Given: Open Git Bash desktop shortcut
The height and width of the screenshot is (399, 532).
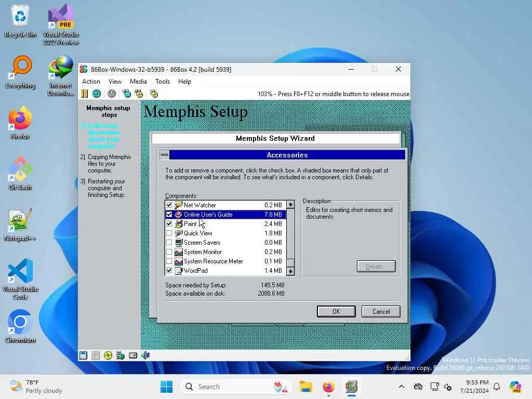Looking at the screenshot, I should [x=20, y=174].
